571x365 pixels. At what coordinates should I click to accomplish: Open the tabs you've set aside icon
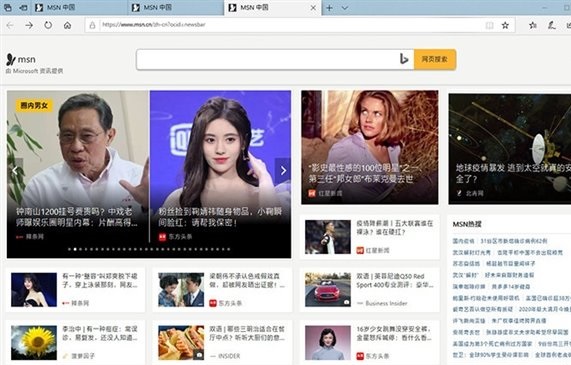point(7,7)
